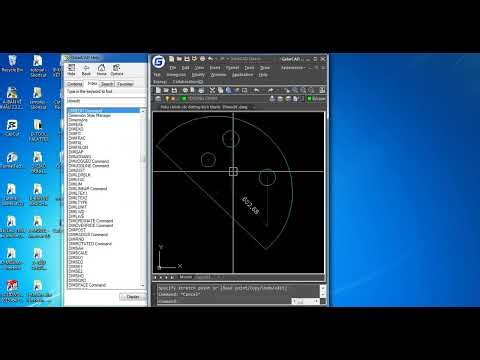Select "DIMJOGLINE Command" index entry

(89, 166)
